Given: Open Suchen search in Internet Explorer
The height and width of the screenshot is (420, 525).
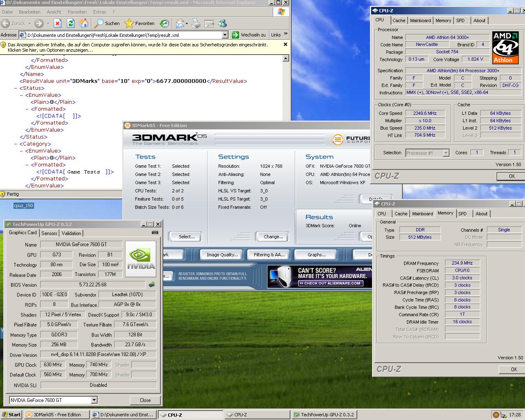Looking at the screenshot, I should 107,23.
